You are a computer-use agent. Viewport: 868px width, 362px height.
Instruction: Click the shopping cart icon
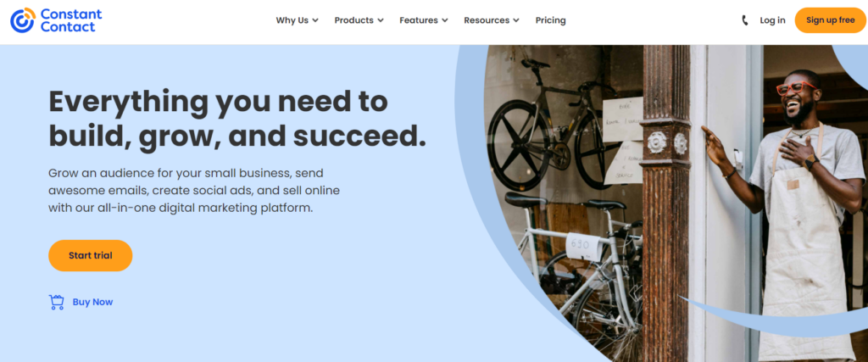(57, 302)
